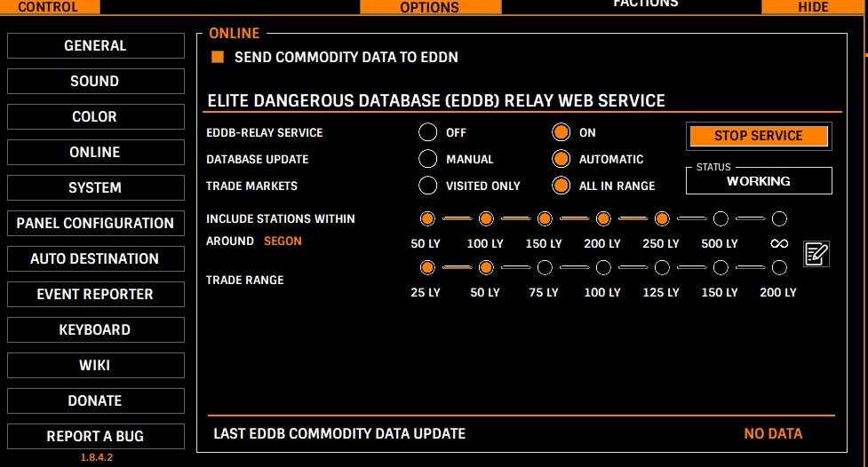Set include stations within 50 LY
This screenshot has width=868, height=467.
tap(427, 218)
